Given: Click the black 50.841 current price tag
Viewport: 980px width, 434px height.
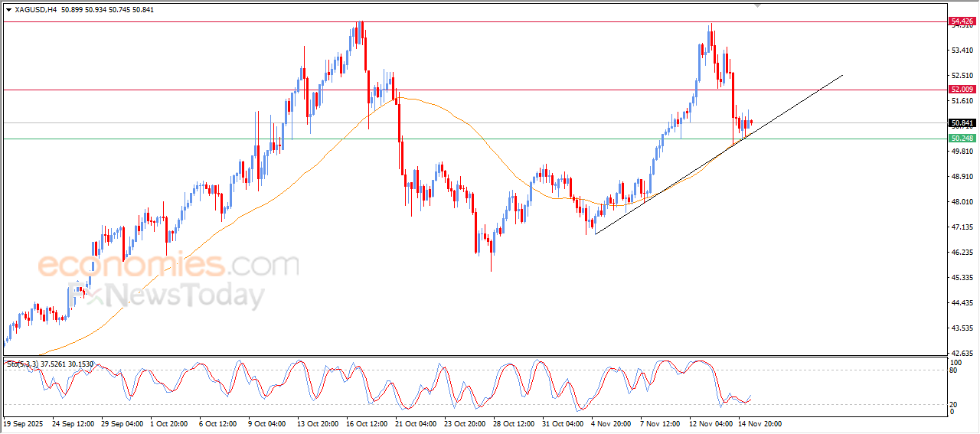Looking at the screenshot, I should [x=962, y=123].
